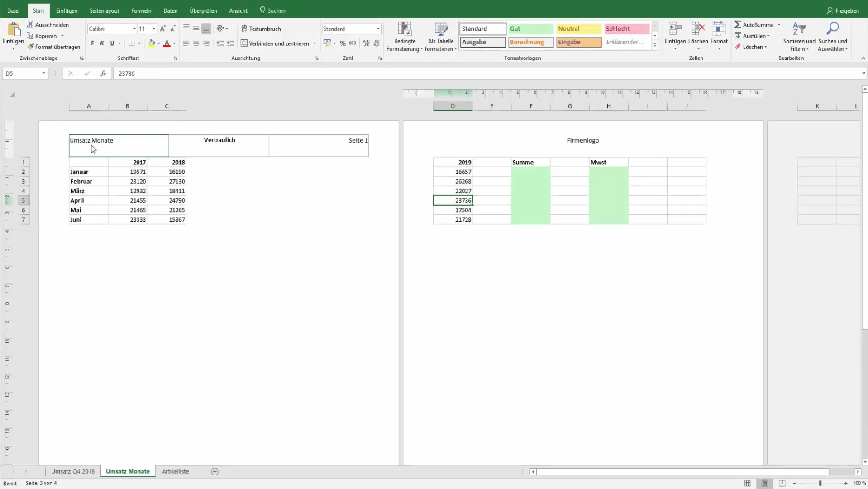The image size is (868, 489).
Task: Apply the Berechnung cell style
Action: tap(530, 42)
